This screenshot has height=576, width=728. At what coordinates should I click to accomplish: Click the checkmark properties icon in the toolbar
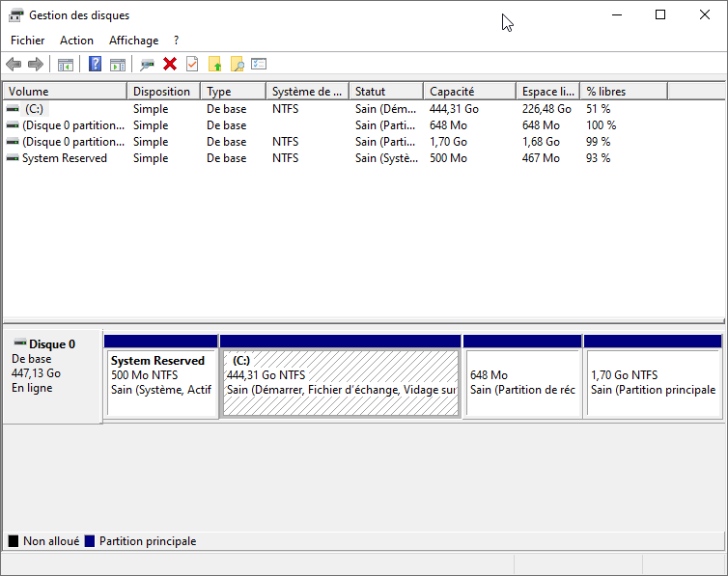tap(192, 65)
